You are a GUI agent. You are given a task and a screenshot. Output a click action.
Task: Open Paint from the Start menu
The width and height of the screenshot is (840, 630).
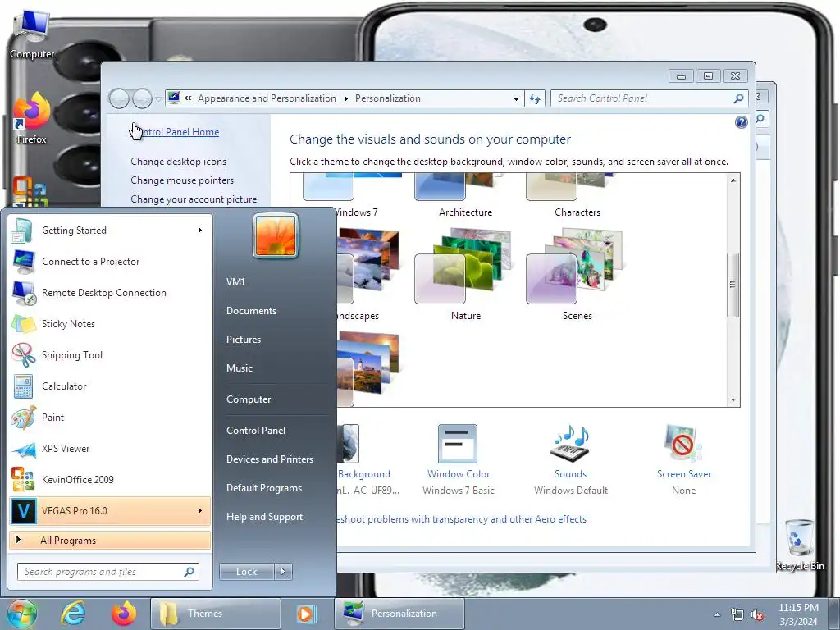coord(110,417)
